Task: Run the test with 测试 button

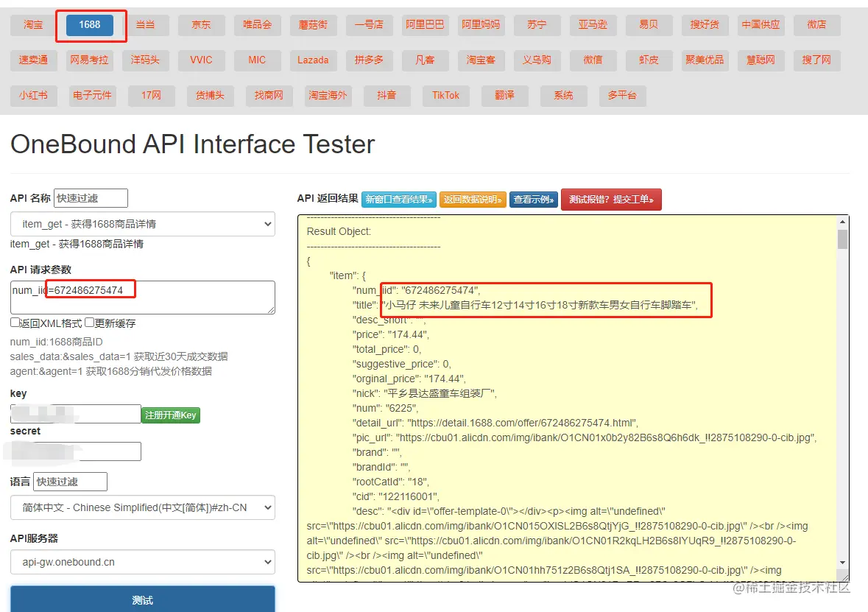Action: pyautogui.click(x=143, y=599)
